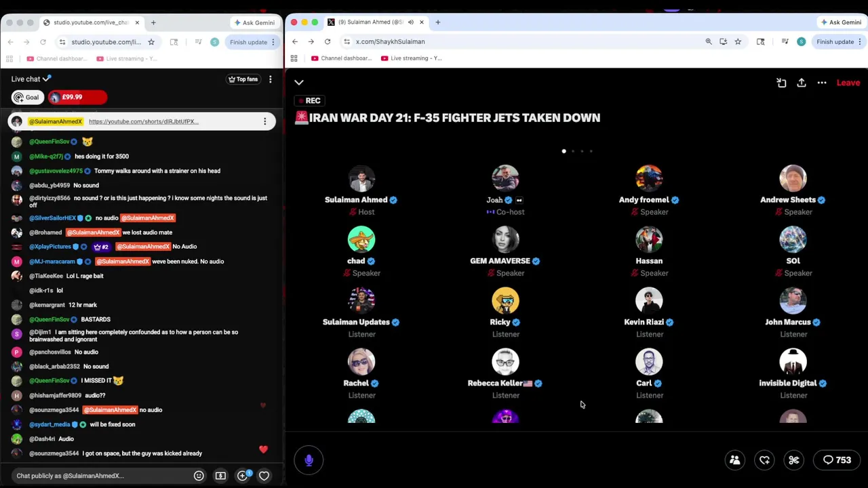868x488 pixels.
Task: Click zoom magnifier icon in X address bar
Action: (x=709, y=42)
